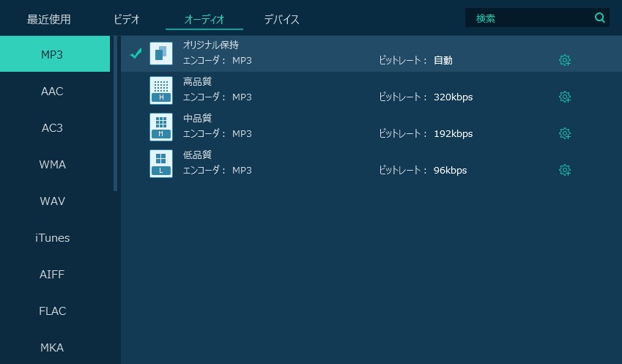Select iTunes format in sidebar

[x=52, y=237]
